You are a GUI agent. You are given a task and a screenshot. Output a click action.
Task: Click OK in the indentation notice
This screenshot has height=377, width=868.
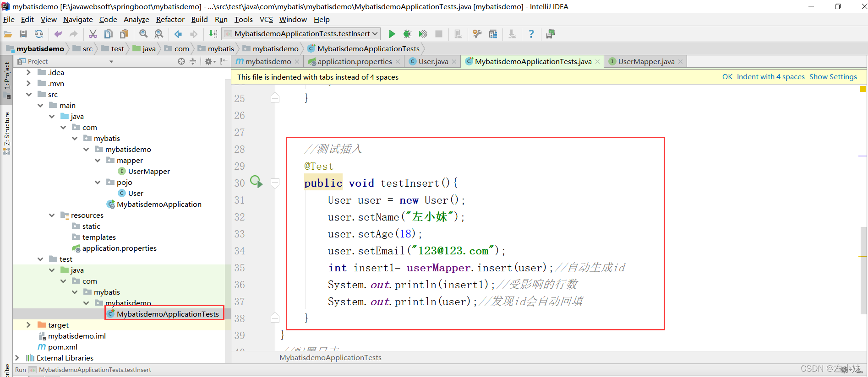[727, 77]
